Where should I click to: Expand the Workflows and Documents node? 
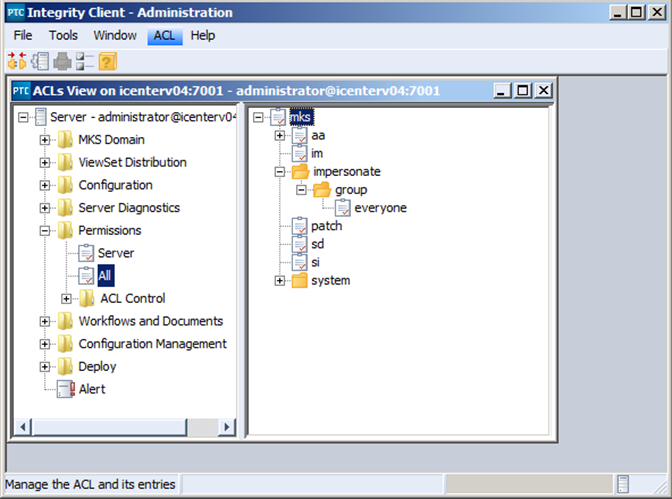pyautogui.click(x=45, y=321)
